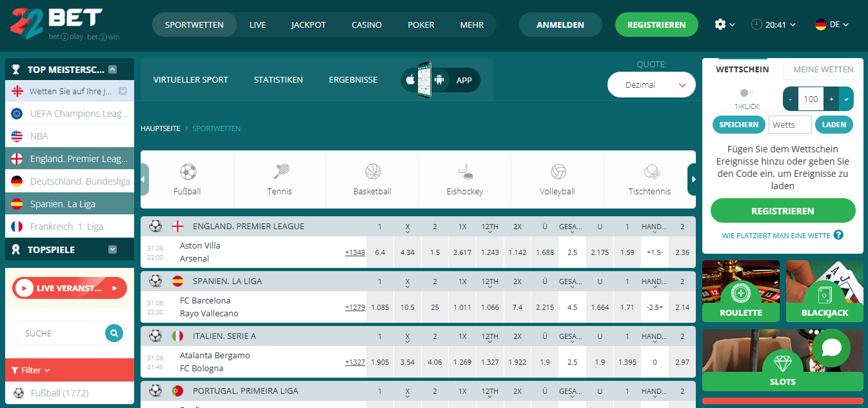
Task: Click the Android app icon
Action: point(440,80)
